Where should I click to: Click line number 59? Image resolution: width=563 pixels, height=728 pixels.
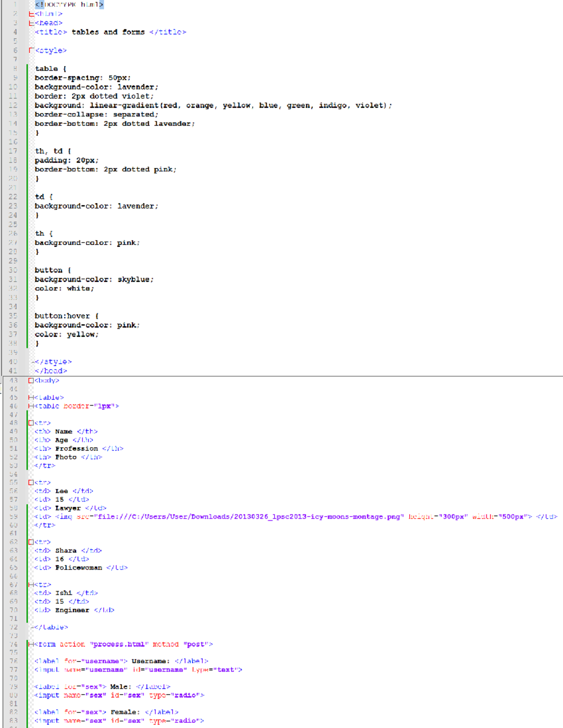coord(14,516)
